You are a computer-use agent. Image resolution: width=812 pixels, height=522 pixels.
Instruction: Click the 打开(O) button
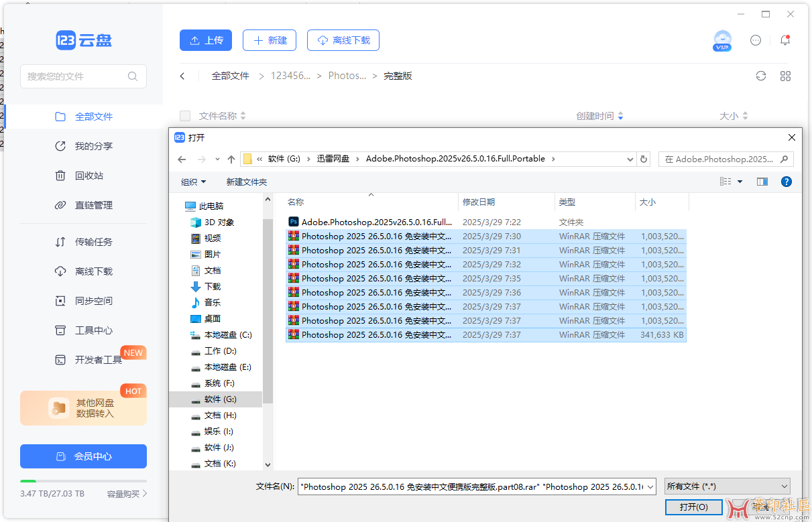(693, 507)
